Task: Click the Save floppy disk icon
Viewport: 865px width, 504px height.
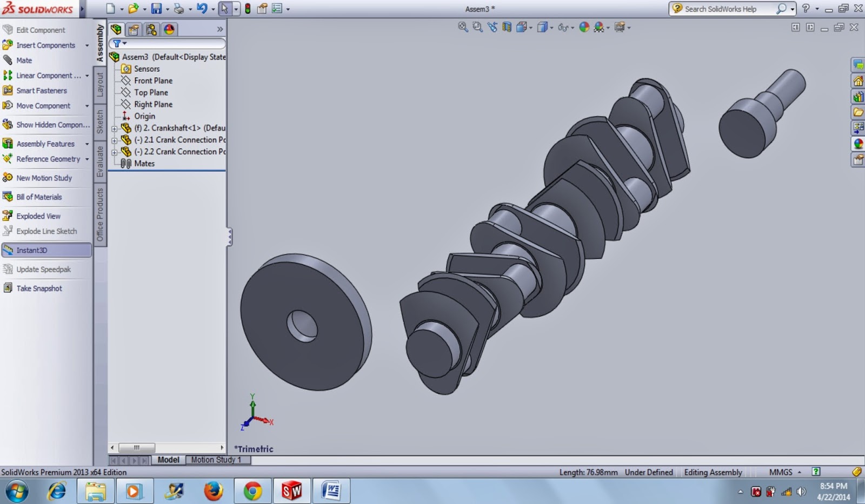Action: [x=156, y=9]
